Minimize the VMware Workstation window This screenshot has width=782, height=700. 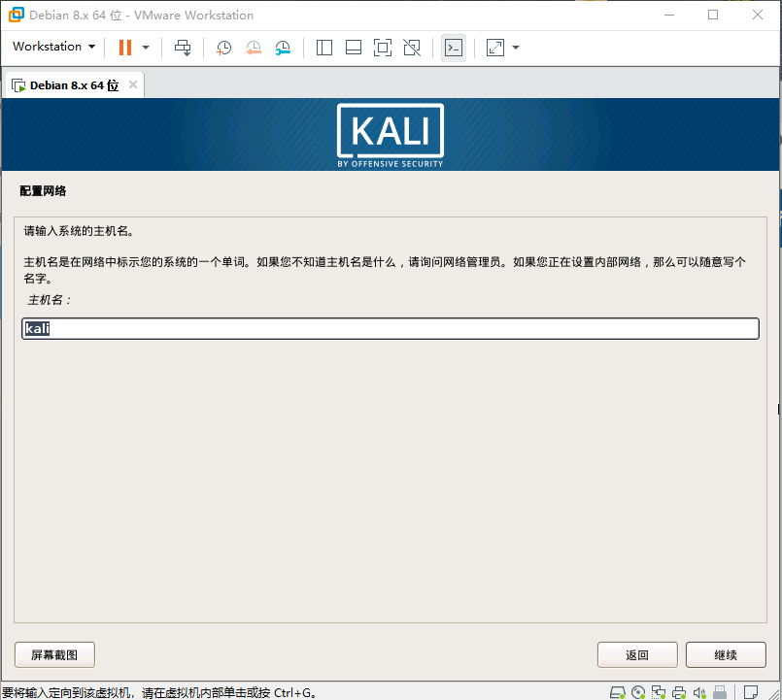point(669,15)
